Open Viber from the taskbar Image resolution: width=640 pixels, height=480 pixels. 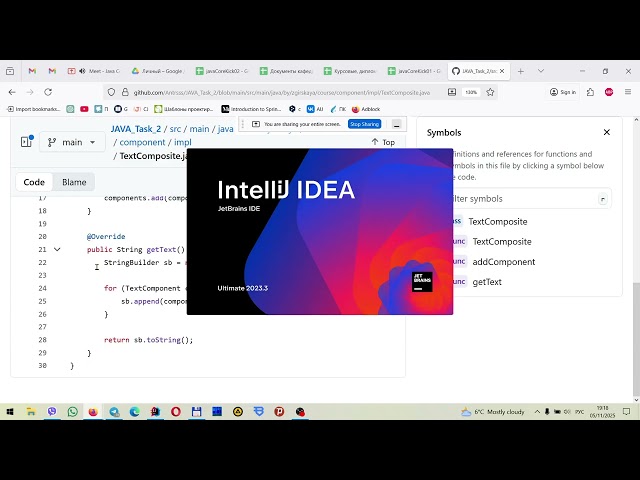pos(52,411)
